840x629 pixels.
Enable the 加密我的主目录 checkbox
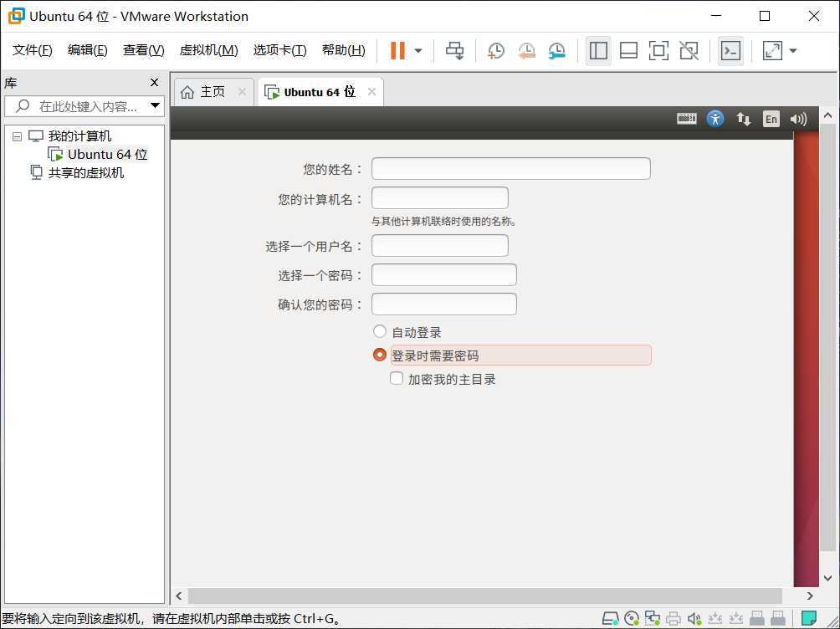pos(397,378)
